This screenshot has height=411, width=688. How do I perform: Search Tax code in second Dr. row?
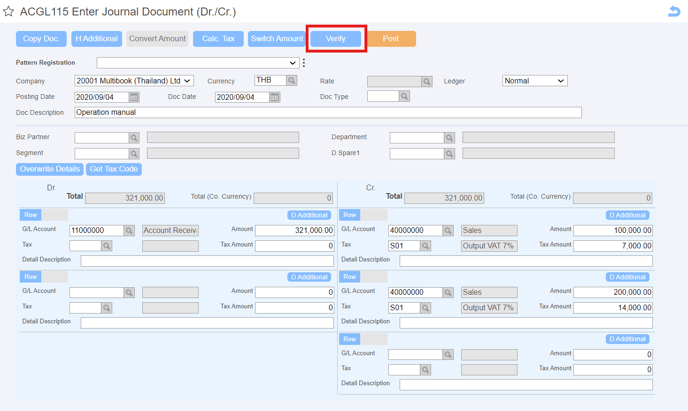click(x=107, y=307)
